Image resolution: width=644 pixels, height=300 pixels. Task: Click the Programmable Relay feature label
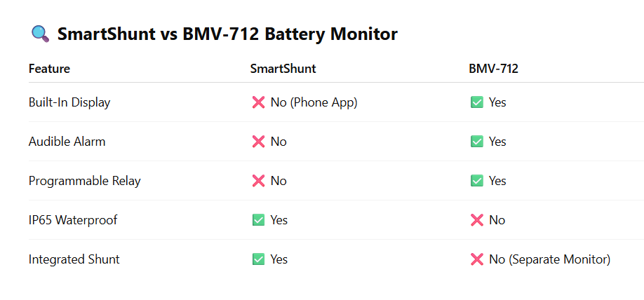[84, 181]
